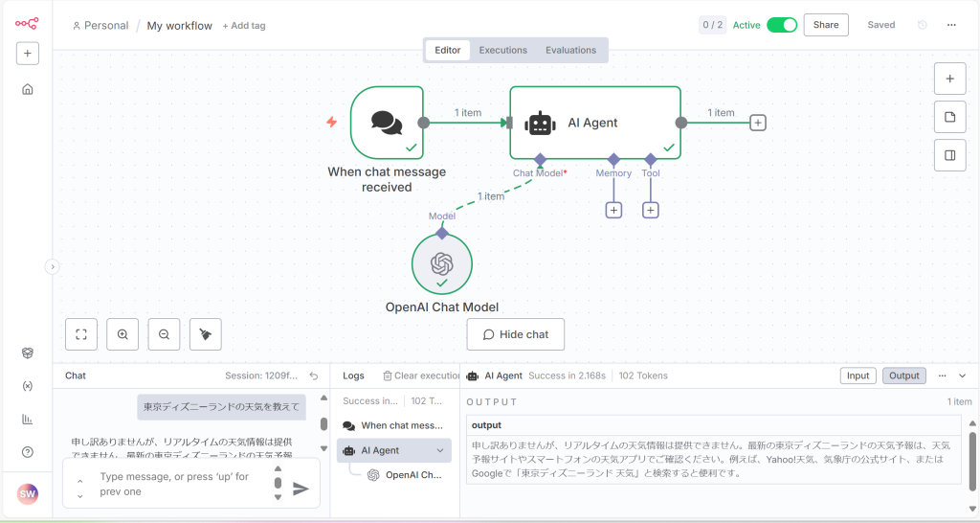This screenshot has width=980, height=523.
Task: Open the Help question mark icon
Action: [28, 452]
